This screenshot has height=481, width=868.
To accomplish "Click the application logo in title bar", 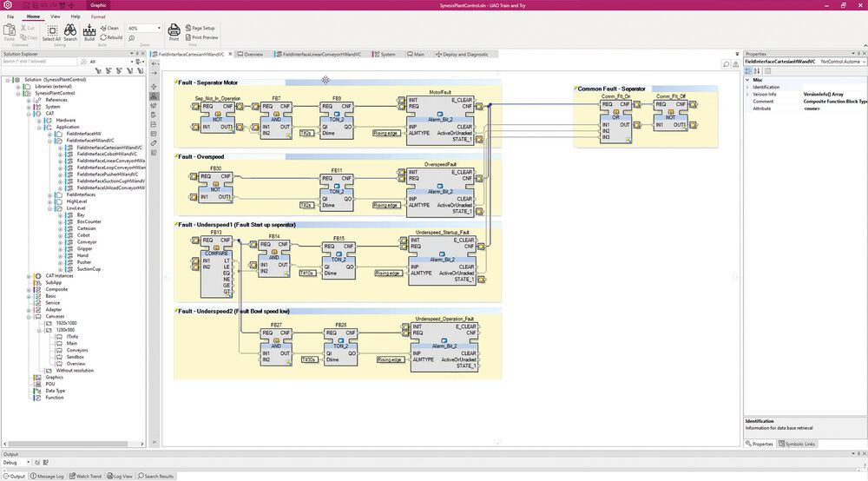I will pyautogui.click(x=8, y=5).
